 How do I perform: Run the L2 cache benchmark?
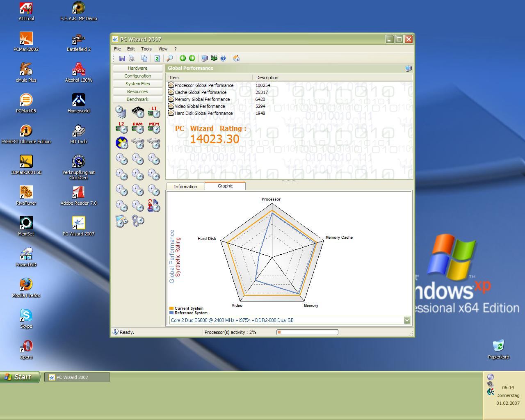pyautogui.click(x=121, y=128)
